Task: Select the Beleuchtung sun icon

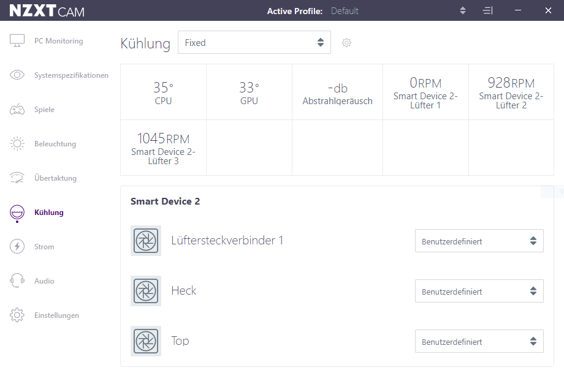Action: 17,143
